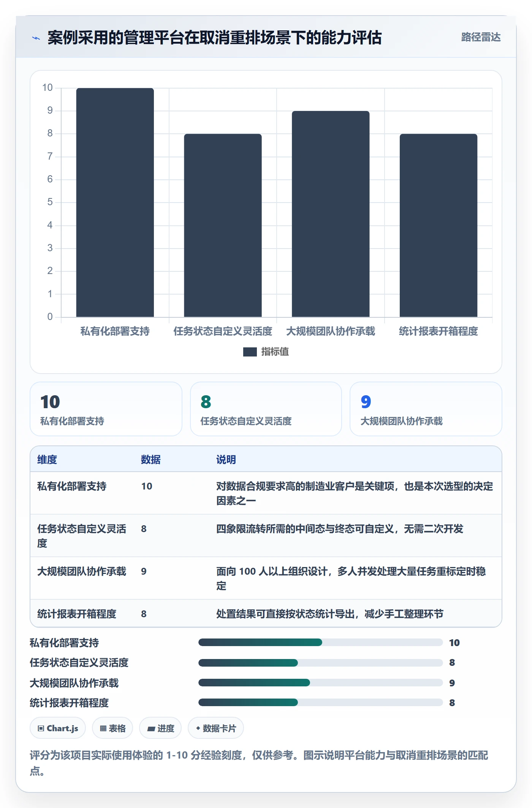Select the 任务状态自定义灵活度 cell in the table
This screenshot has height=808, width=532.
pyautogui.click(x=82, y=536)
